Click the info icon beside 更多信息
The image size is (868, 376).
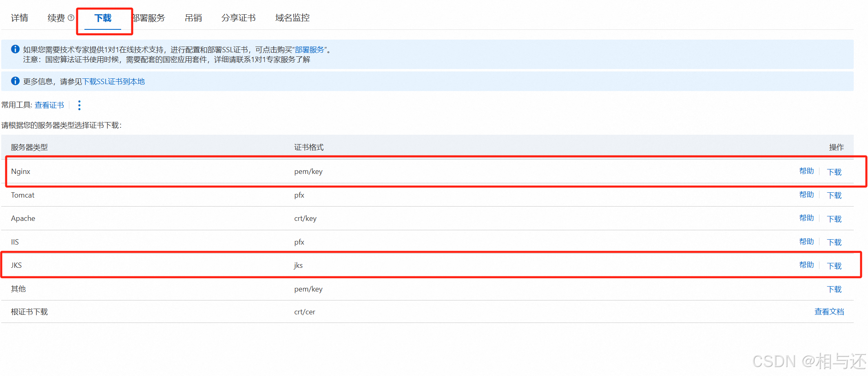point(15,81)
